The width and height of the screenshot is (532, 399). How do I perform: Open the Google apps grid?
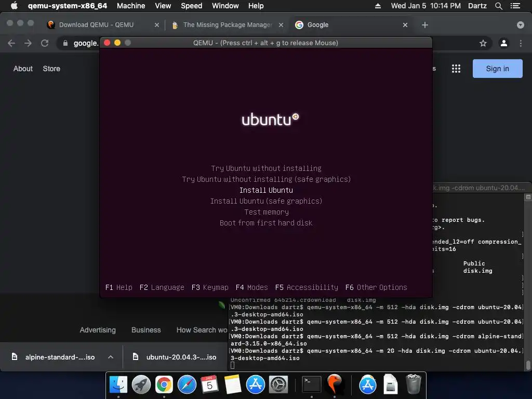456,69
